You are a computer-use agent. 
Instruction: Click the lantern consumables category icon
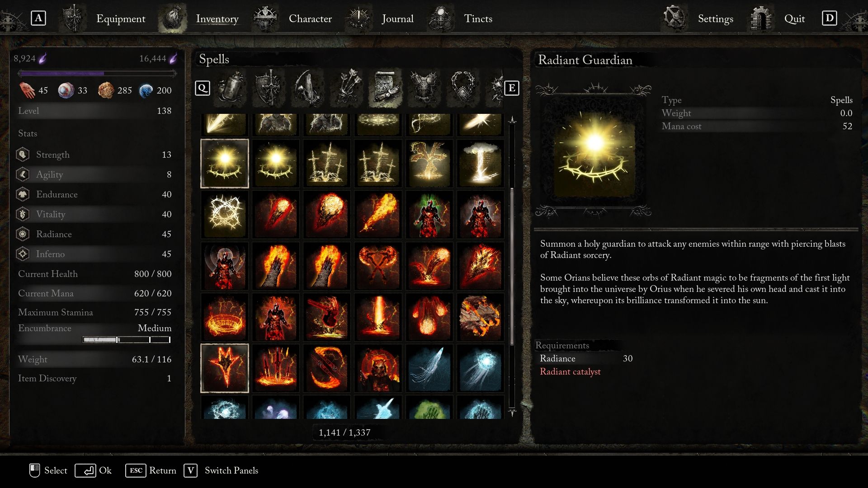pos(231,88)
